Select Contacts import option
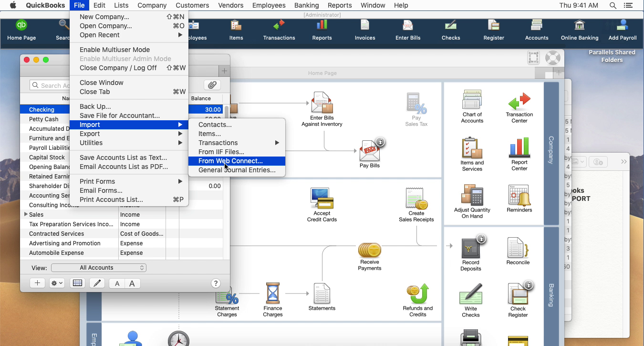The width and height of the screenshot is (644, 346). pyautogui.click(x=237, y=125)
